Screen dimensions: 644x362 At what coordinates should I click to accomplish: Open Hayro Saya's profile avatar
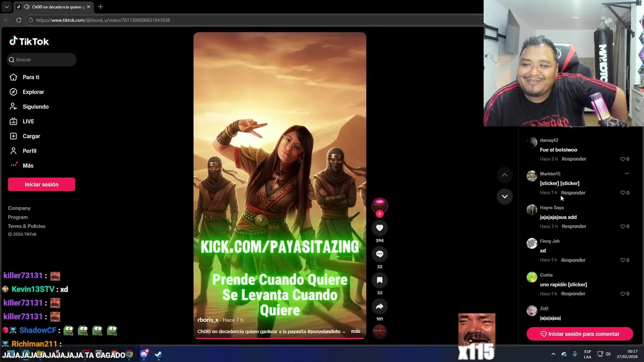click(x=532, y=210)
